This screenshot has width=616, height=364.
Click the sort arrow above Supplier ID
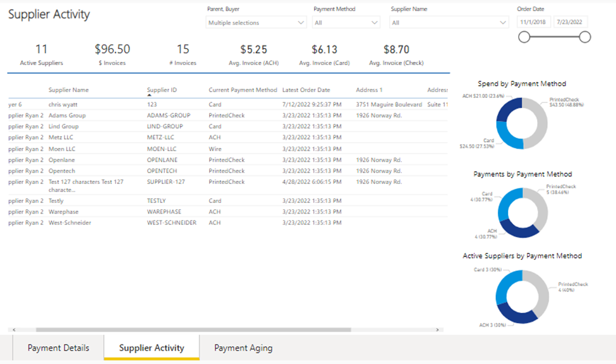coord(149,96)
